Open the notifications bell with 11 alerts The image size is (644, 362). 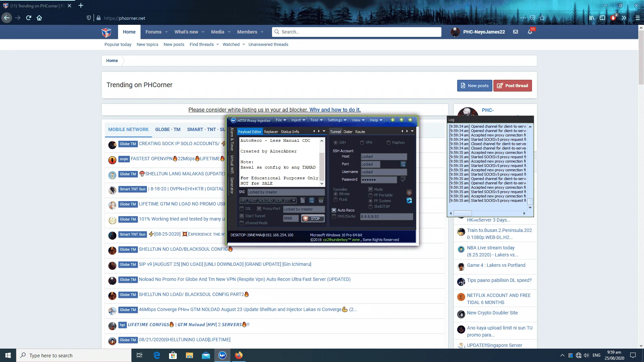(x=530, y=32)
